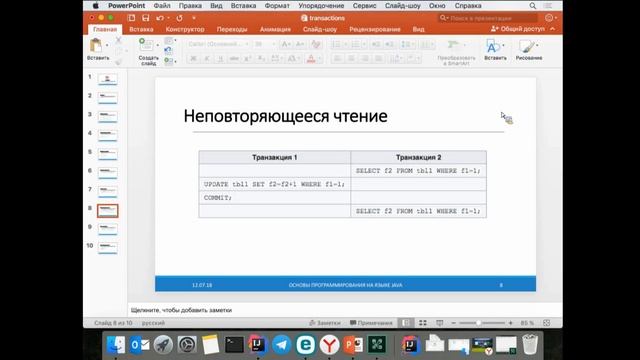This screenshot has width=640, height=360.
Task: Select slide 1 thumbnail
Action: pos(107,79)
